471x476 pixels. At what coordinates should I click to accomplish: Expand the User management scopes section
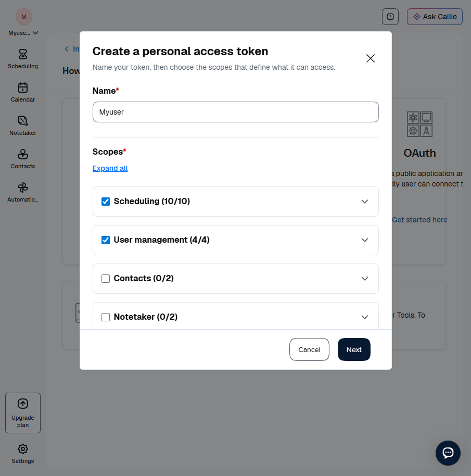[365, 240]
